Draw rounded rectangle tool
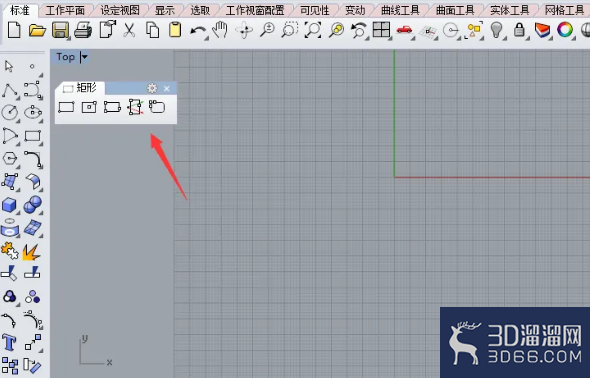 [157, 107]
